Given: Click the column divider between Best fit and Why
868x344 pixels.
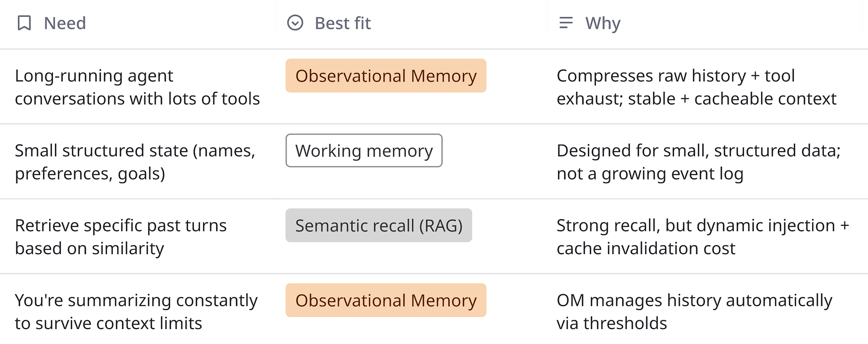Looking at the screenshot, I should click(547, 23).
